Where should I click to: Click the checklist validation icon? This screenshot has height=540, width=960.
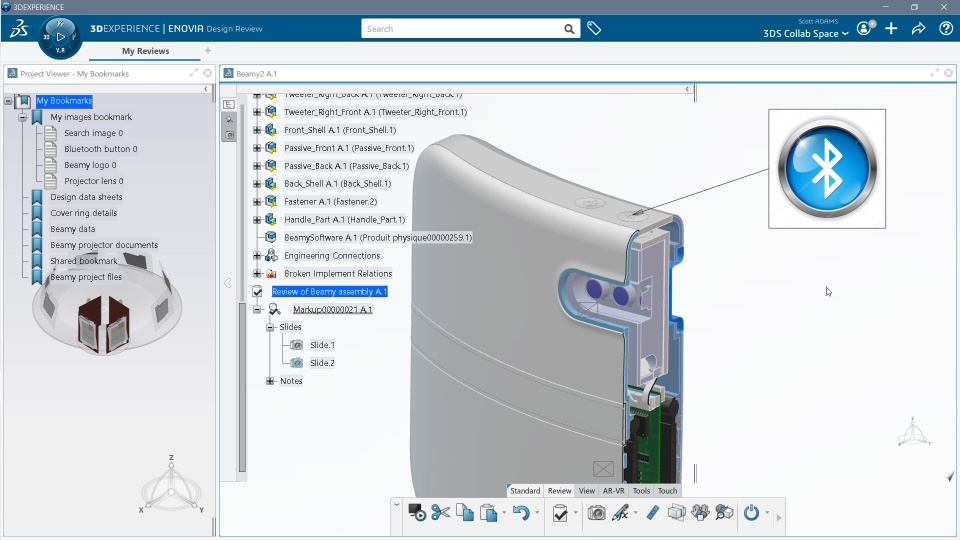coord(560,512)
